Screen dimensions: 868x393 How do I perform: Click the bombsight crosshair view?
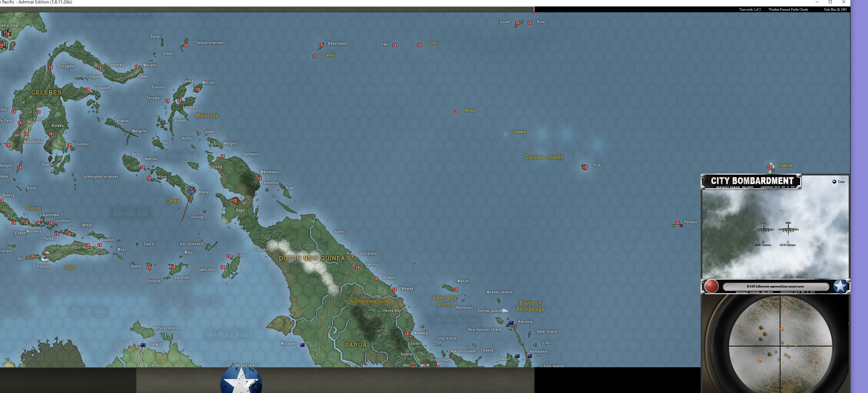pos(781,346)
